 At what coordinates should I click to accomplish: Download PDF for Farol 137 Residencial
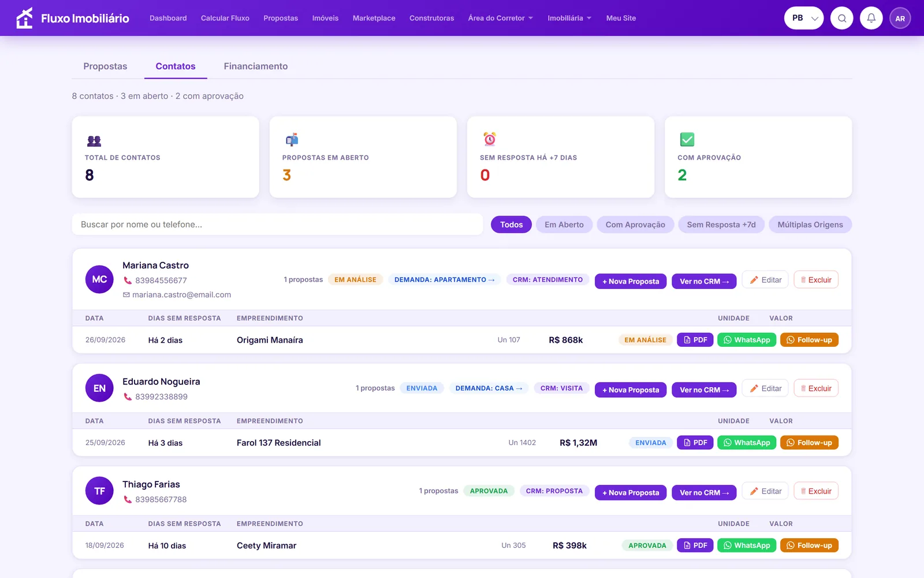pyautogui.click(x=695, y=443)
